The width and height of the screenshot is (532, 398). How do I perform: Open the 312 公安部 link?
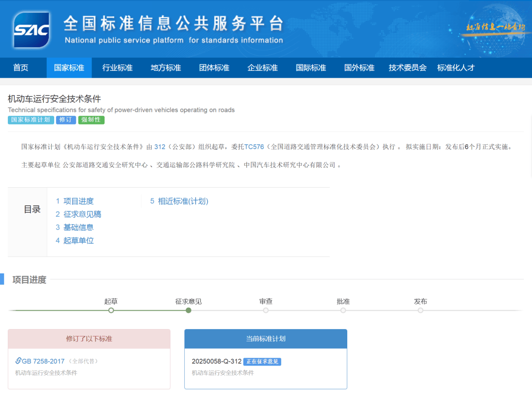click(160, 147)
